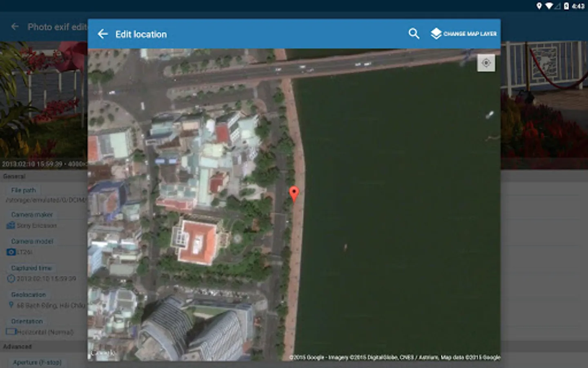The width and height of the screenshot is (588, 368).
Task: Click the 'LT26i' camera model value
Action: 24,252
